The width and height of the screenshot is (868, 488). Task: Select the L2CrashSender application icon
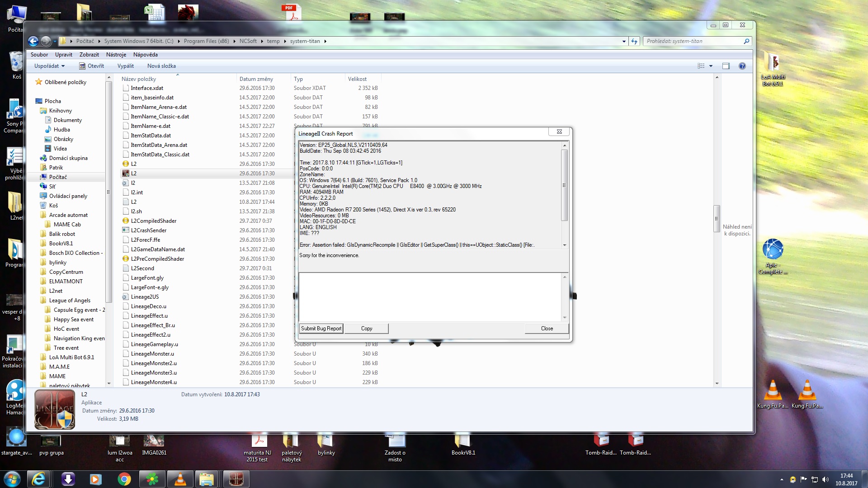click(126, 230)
